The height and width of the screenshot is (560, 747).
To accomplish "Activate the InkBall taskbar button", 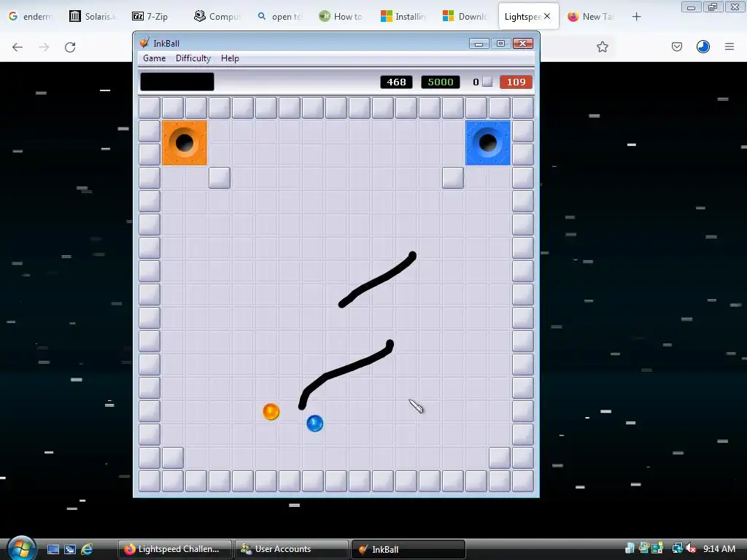I will pos(409,549).
